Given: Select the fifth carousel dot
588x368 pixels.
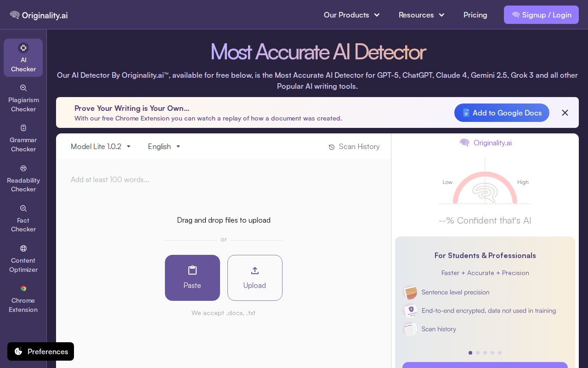Looking at the screenshot, I should click(500, 353).
